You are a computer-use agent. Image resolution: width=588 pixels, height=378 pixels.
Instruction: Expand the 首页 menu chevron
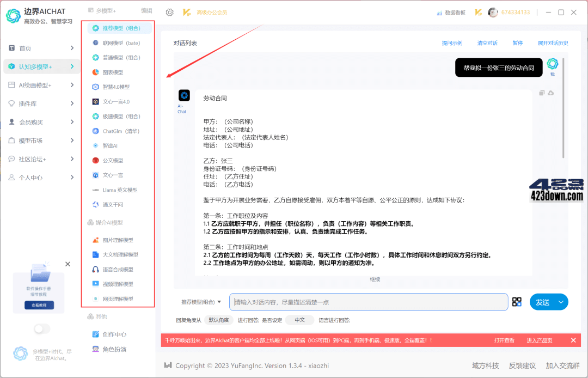point(72,48)
